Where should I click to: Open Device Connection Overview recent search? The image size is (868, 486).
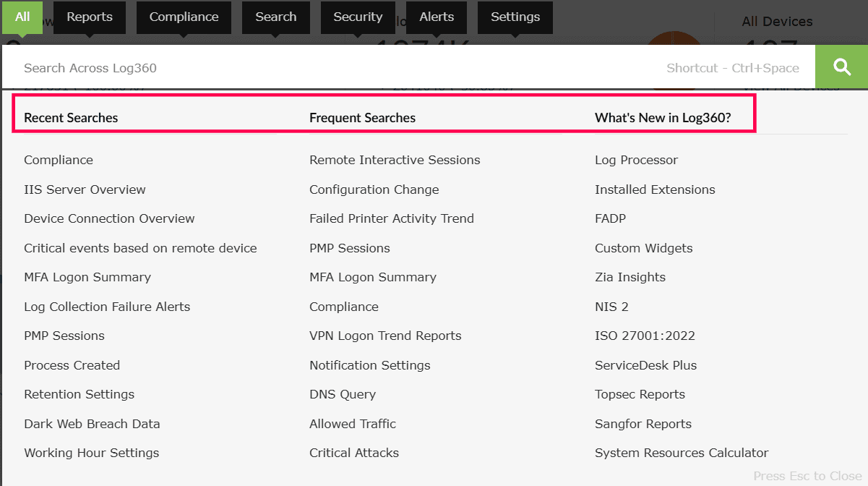[109, 218]
